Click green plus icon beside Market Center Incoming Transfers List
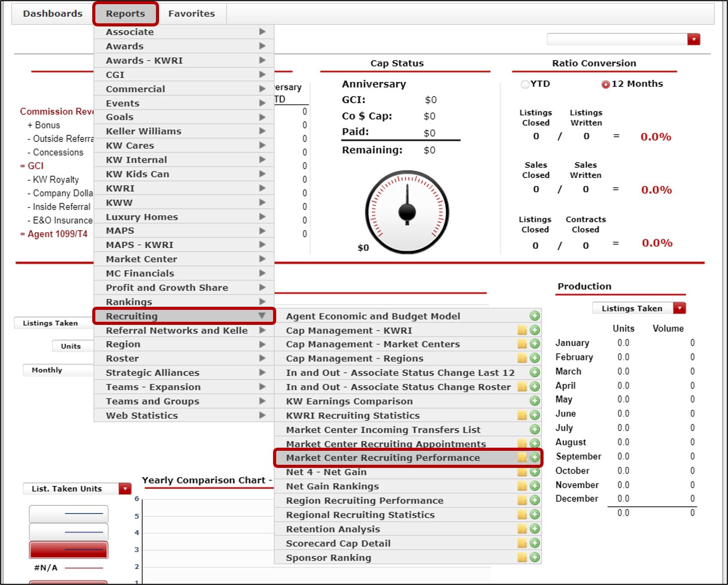Screen dimensions: 728x585 click(x=535, y=430)
